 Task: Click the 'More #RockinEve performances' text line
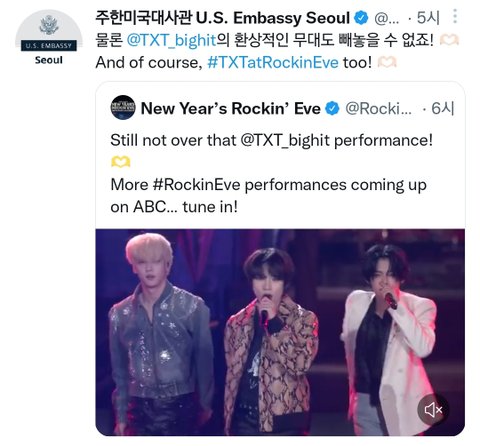click(268, 185)
